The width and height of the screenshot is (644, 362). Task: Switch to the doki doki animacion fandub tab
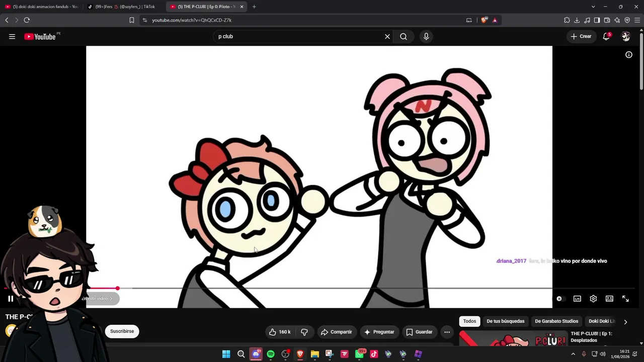coord(41,7)
